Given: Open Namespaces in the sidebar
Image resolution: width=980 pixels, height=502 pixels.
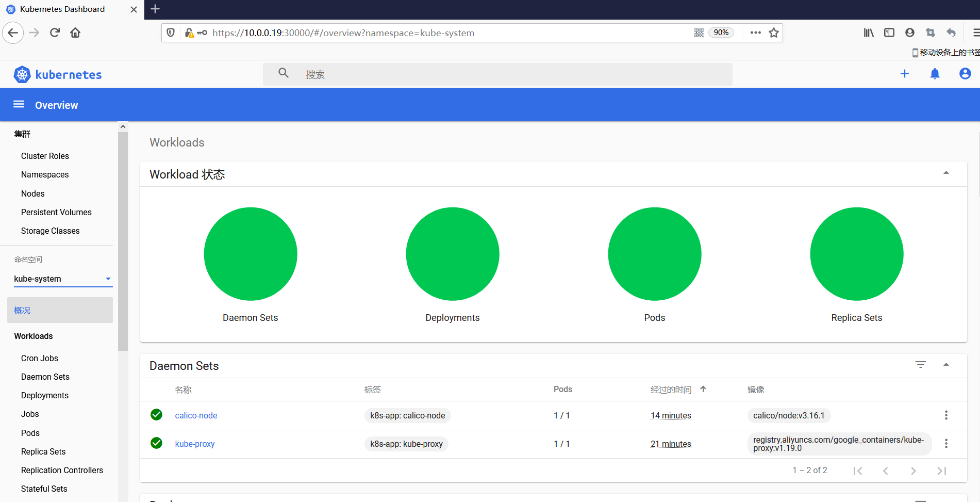Looking at the screenshot, I should (x=45, y=175).
